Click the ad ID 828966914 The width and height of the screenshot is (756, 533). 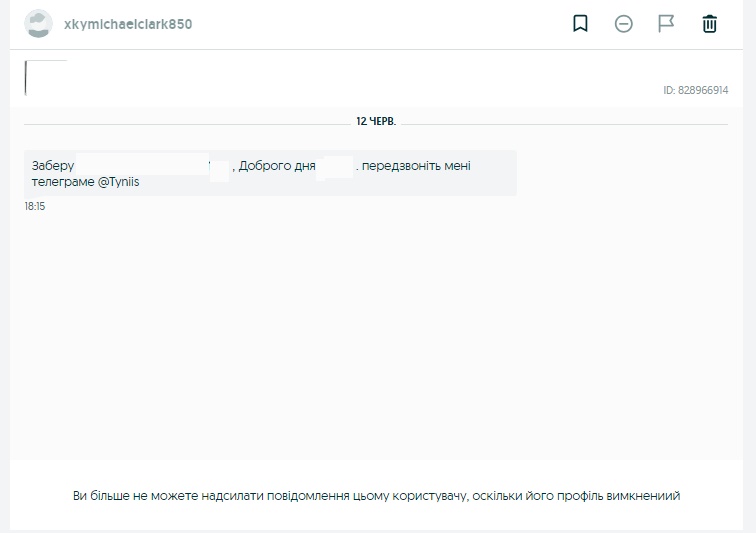(695, 90)
